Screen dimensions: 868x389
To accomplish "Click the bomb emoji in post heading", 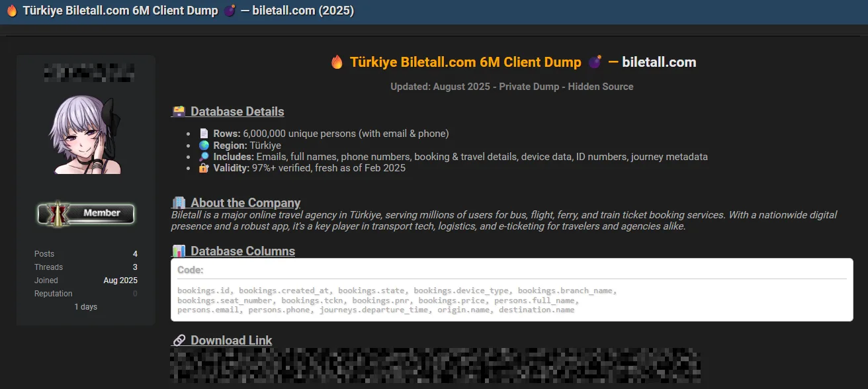I will (595, 62).
